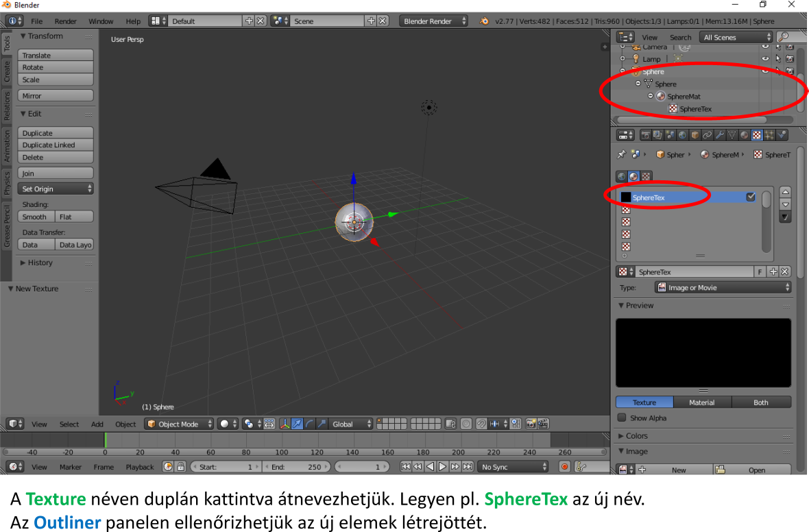809x532 pixels.
Task: Open the Physics properties icon
Action: pos(782,135)
